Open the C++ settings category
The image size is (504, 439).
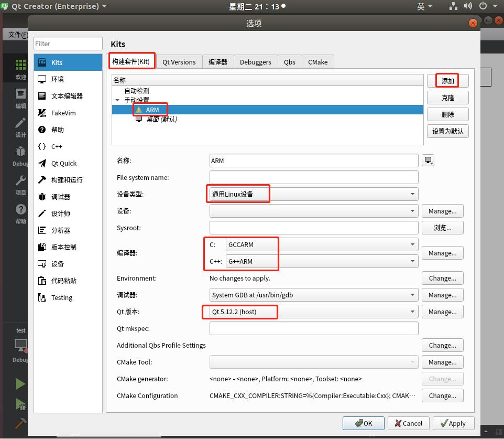pyautogui.click(x=68, y=146)
